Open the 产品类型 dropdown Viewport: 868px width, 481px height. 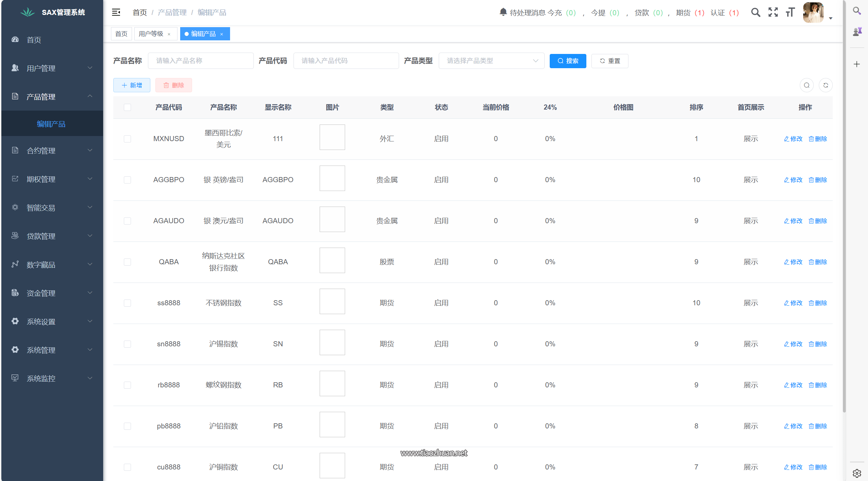[x=491, y=61]
